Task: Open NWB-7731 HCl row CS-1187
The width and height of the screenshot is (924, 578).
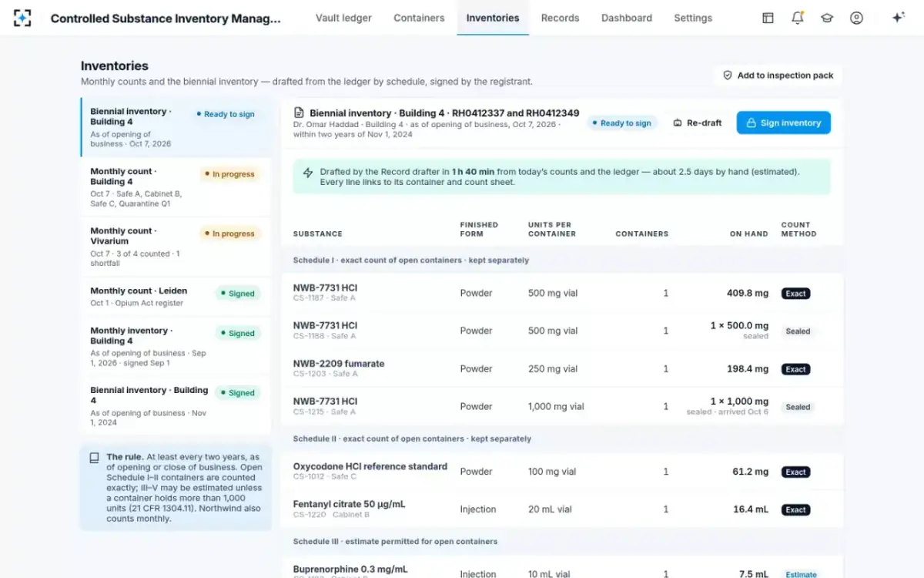Action: pyautogui.click(x=561, y=292)
